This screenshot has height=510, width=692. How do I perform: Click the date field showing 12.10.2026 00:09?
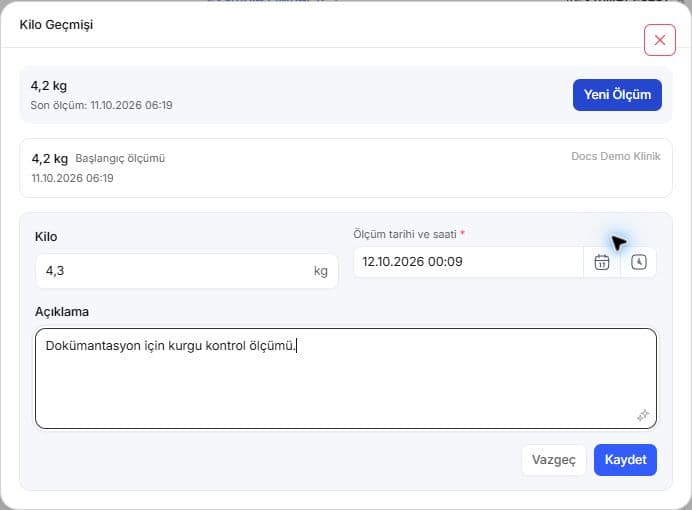[x=468, y=262]
